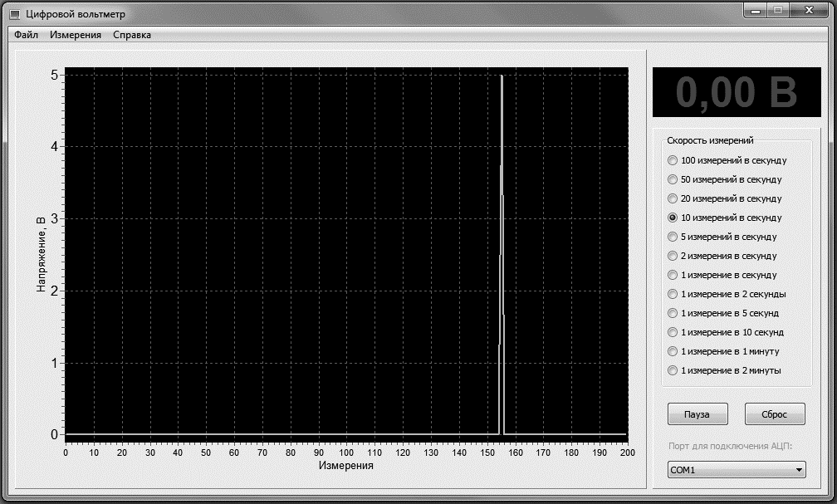The height and width of the screenshot is (504, 837).
Task: Select 5 измерений в секунду option
Action: 722,237
